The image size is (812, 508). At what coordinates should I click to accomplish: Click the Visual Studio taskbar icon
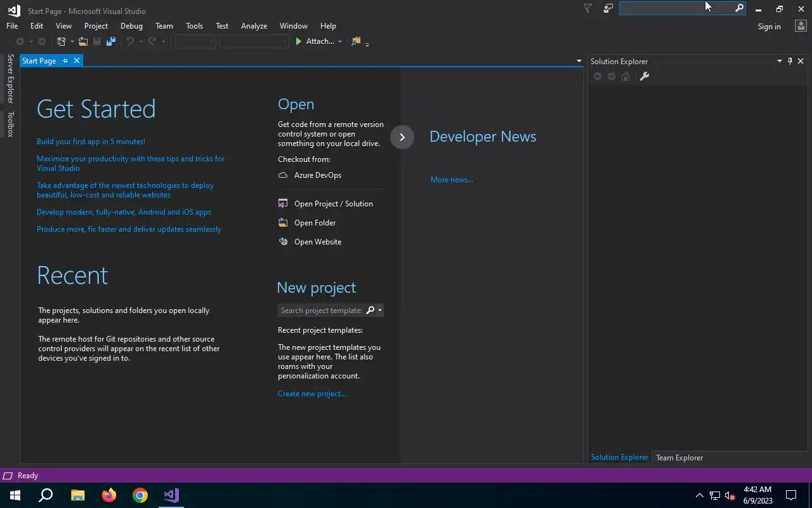(x=171, y=495)
